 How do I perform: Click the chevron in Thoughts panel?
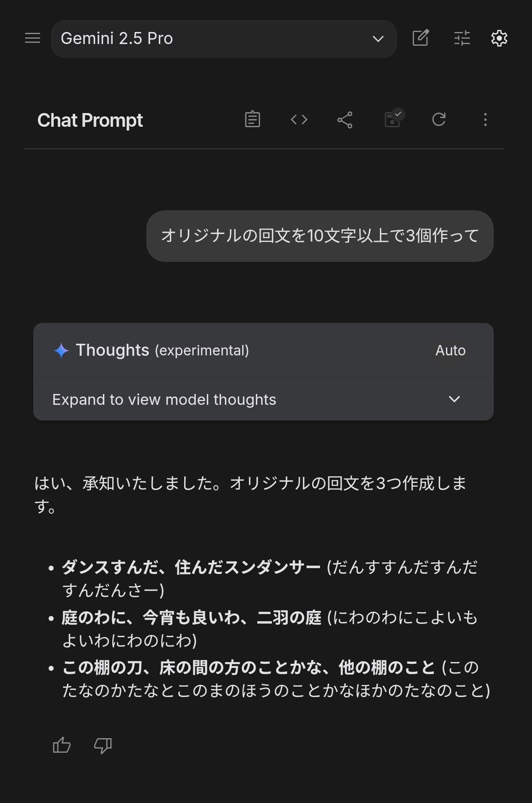click(x=454, y=399)
